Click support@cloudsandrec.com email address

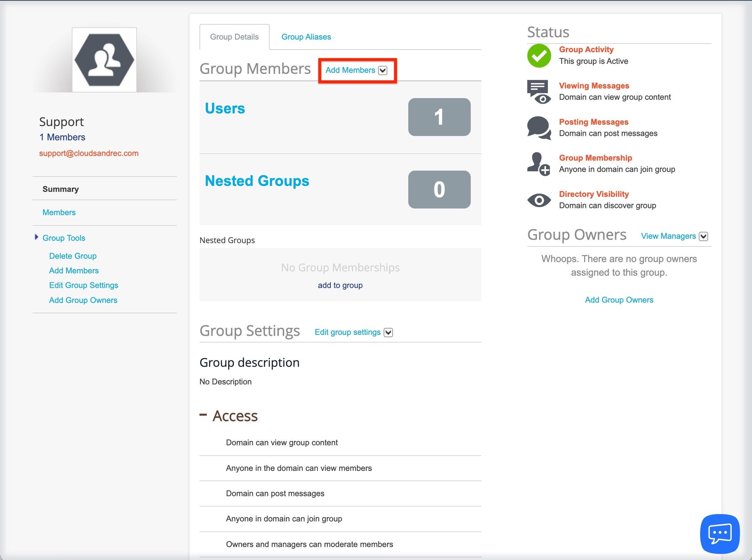tap(89, 153)
